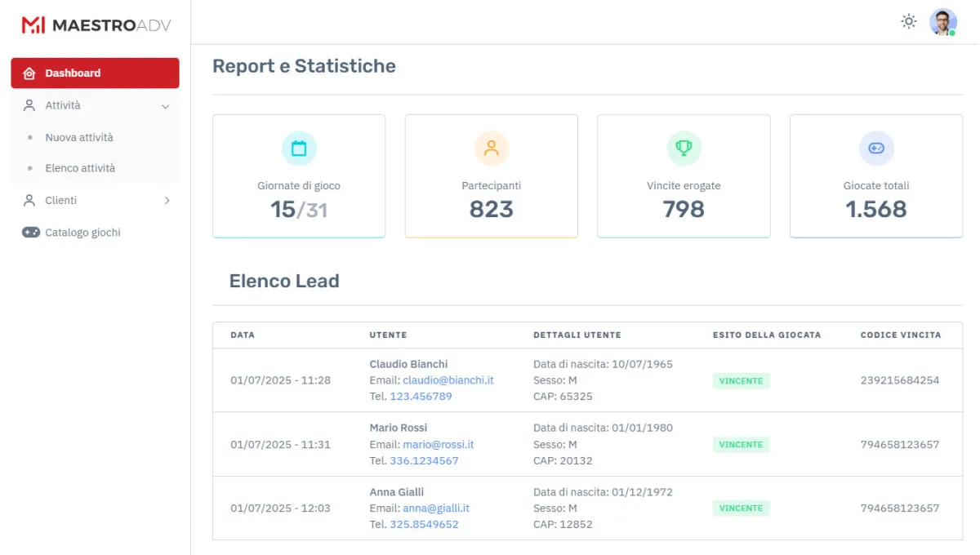The image size is (980, 555).
Task: Click the Partecipanti person icon
Action: pos(491,148)
